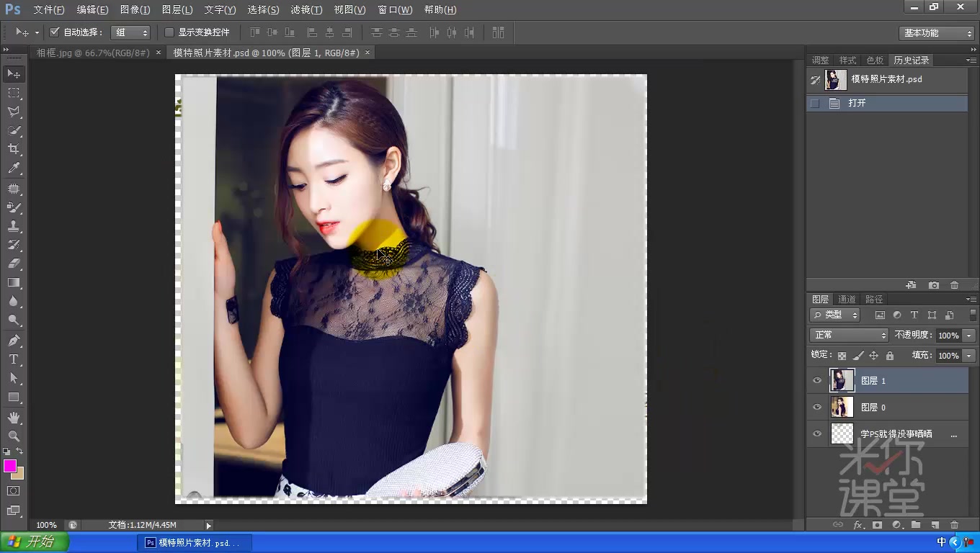Switch to the 路径 panel tab
Image resolution: width=980 pixels, height=553 pixels.
[x=874, y=299]
